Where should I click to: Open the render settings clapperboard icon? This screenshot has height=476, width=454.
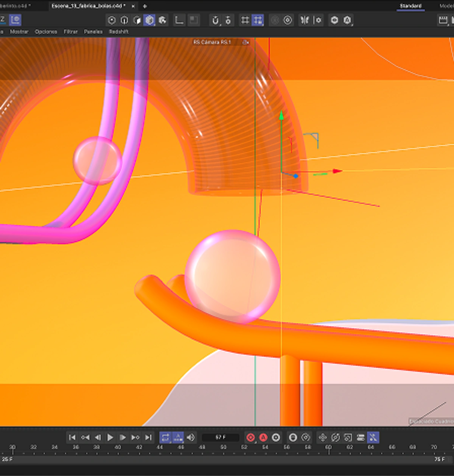coord(443,20)
